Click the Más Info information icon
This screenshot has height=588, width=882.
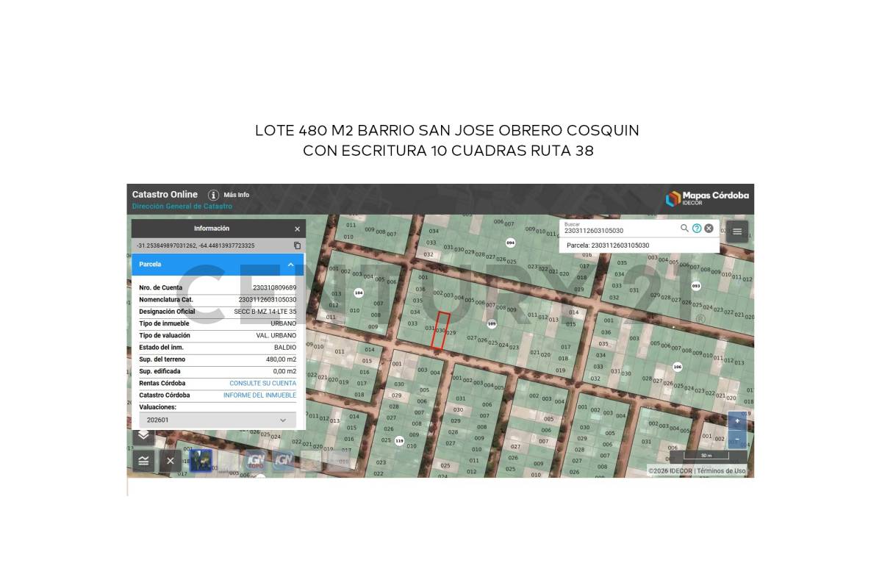tap(213, 195)
